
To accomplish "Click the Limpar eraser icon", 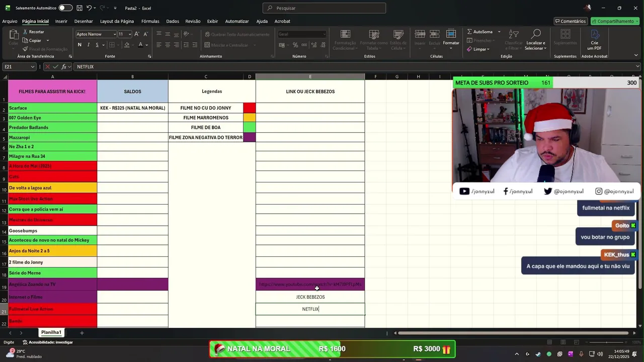I will pos(469,49).
